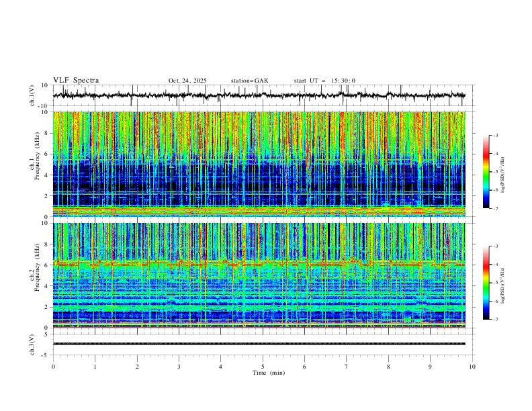Click the "4" kHz tick of ch.1 spectrogram
This screenshot has width=532, height=411.
47,175
